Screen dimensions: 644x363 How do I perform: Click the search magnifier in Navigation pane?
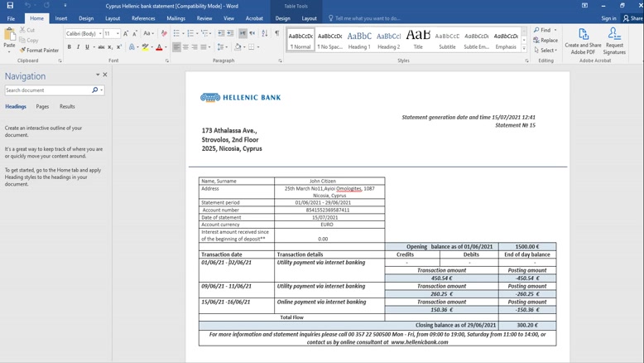click(94, 90)
